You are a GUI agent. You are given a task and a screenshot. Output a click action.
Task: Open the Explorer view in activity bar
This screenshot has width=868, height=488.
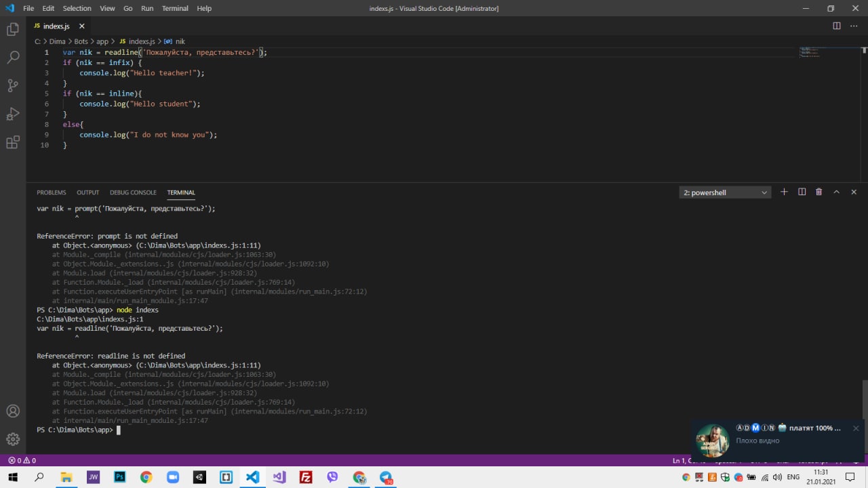[x=13, y=29]
